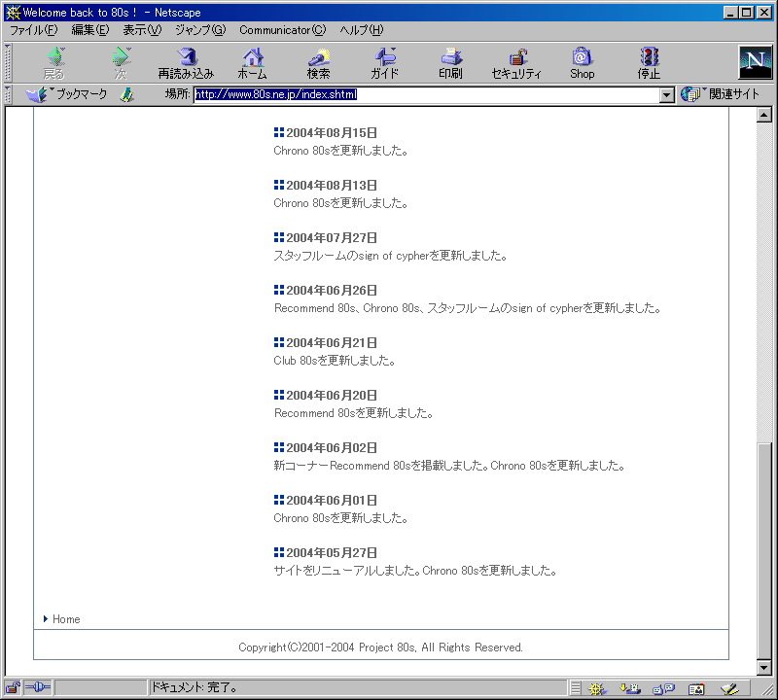
Task: Open Address Book from component bar
Action: point(696,688)
